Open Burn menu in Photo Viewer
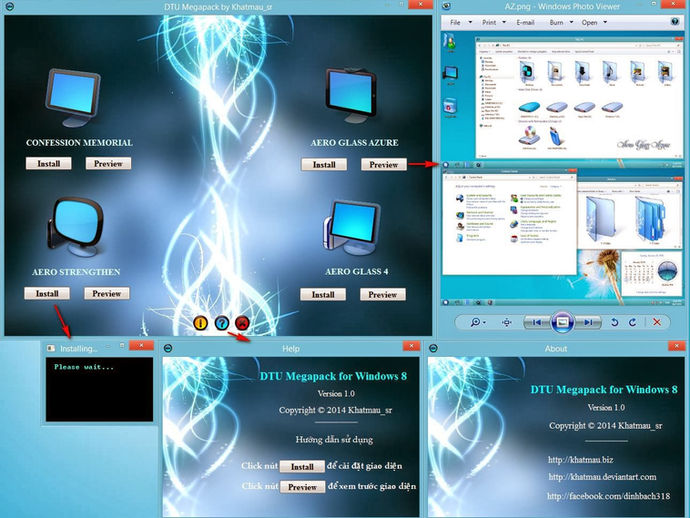The height and width of the screenshot is (518, 690). point(556,22)
